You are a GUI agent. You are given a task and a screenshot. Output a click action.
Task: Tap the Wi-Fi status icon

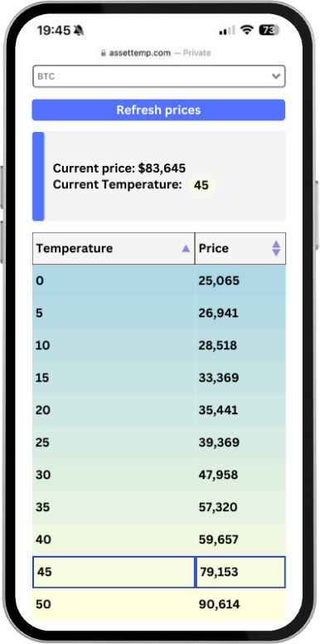(246, 30)
